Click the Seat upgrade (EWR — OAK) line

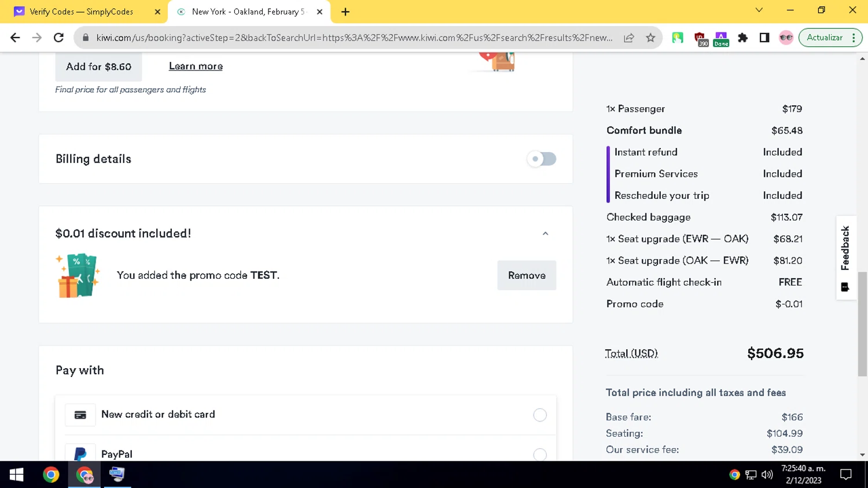coord(704,239)
